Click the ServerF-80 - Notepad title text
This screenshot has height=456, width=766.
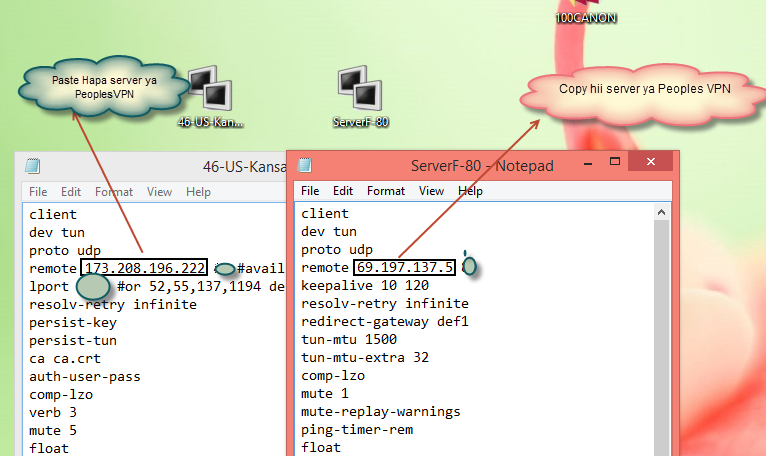click(x=482, y=166)
